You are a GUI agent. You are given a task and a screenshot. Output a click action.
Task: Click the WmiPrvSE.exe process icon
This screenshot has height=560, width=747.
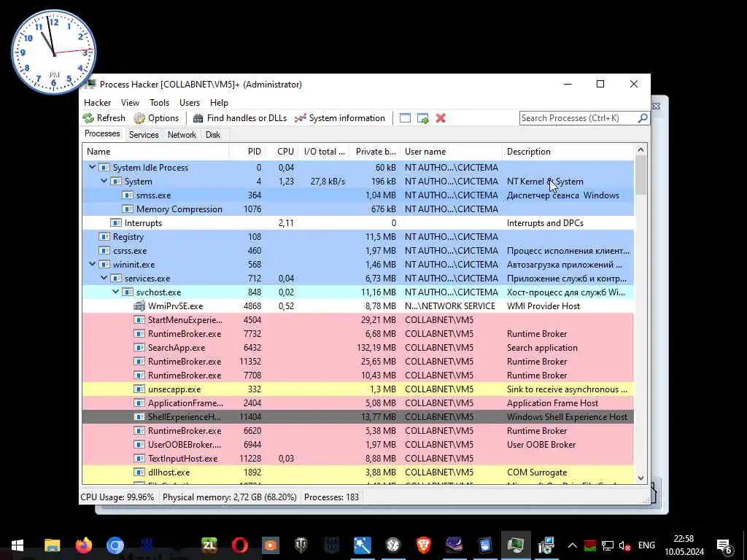click(x=139, y=306)
